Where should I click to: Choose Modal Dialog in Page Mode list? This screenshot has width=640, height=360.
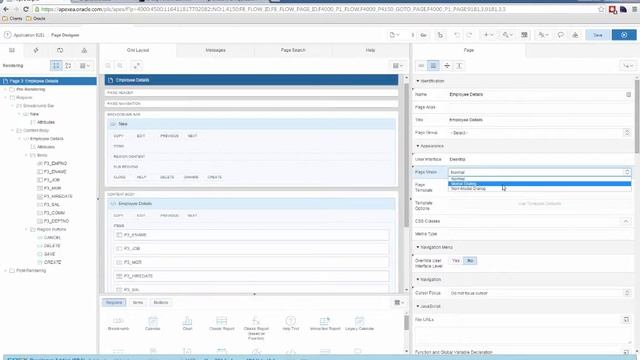540,184
